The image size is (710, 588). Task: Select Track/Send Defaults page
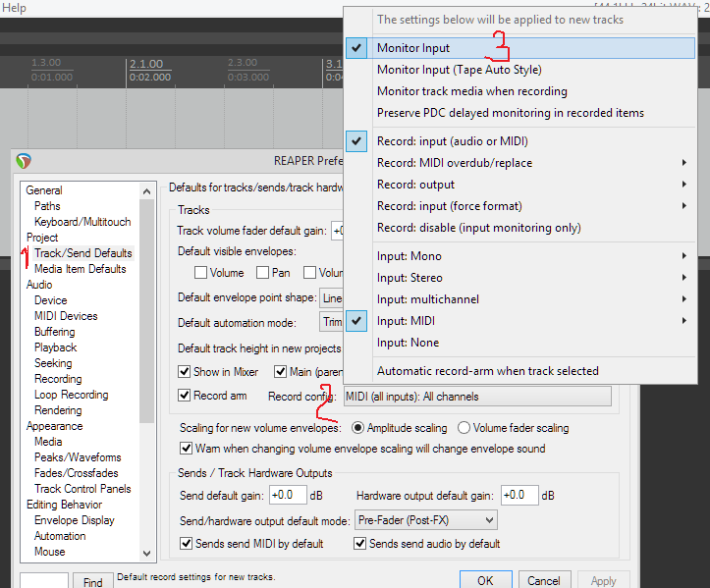(x=83, y=253)
